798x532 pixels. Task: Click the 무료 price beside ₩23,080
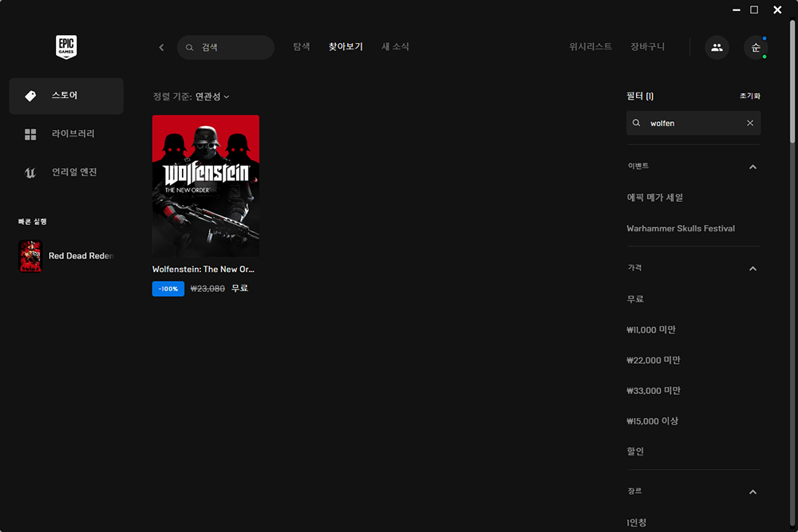coord(239,289)
